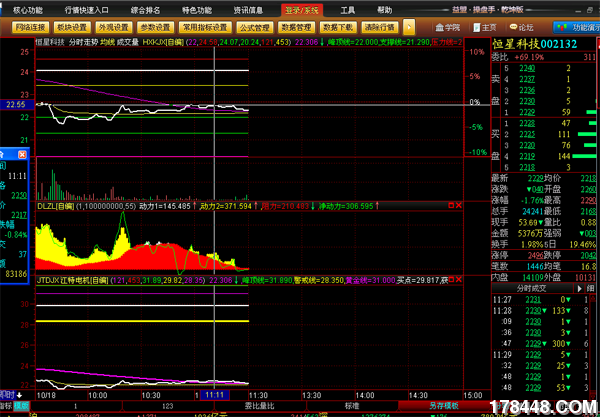Select the 标准 template tab
The image size is (600, 417).
coord(352,406)
